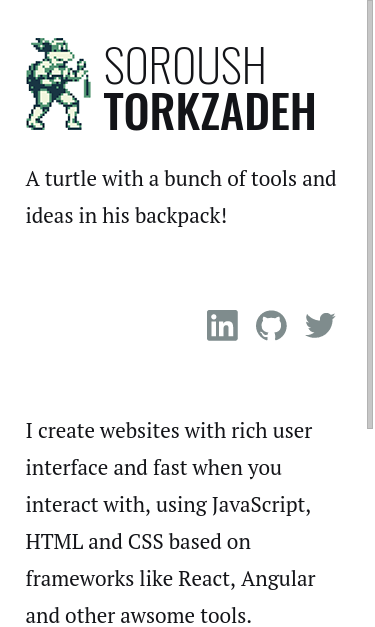Click the word 'frameworks' in the bio

pyautogui.click(x=80, y=579)
